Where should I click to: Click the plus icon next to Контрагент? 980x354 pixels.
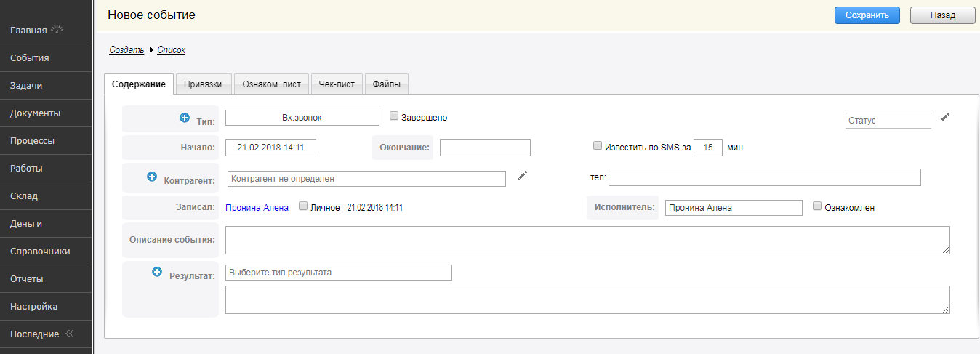coord(152,177)
